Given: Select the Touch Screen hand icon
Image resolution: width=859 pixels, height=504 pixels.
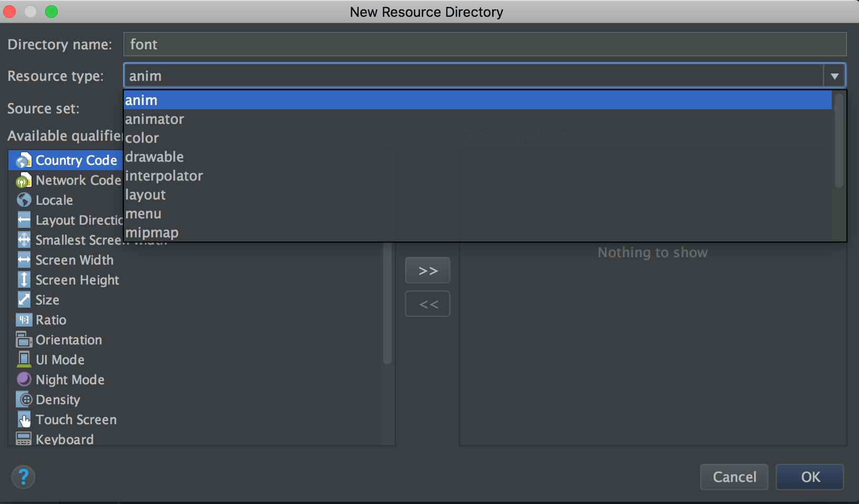Looking at the screenshot, I should 24,419.
